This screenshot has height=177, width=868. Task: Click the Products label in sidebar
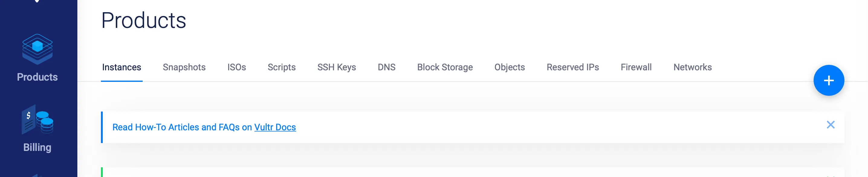(37, 77)
